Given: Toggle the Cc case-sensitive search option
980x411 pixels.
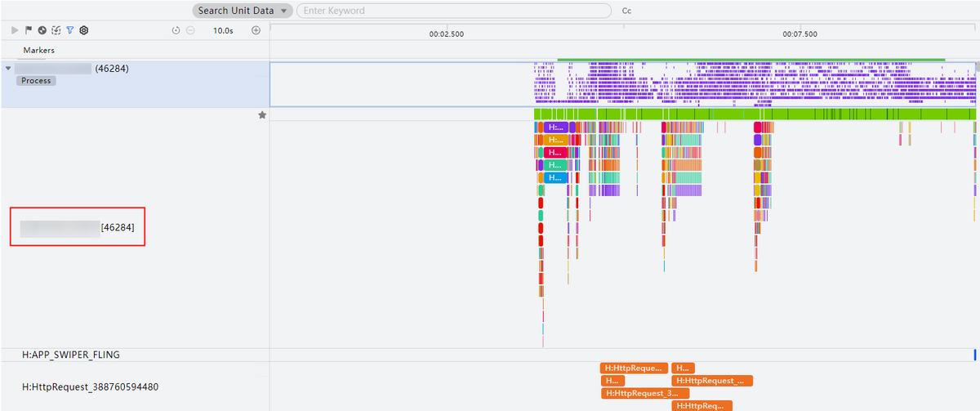Looking at the screenshot, I should pos(626,11).
